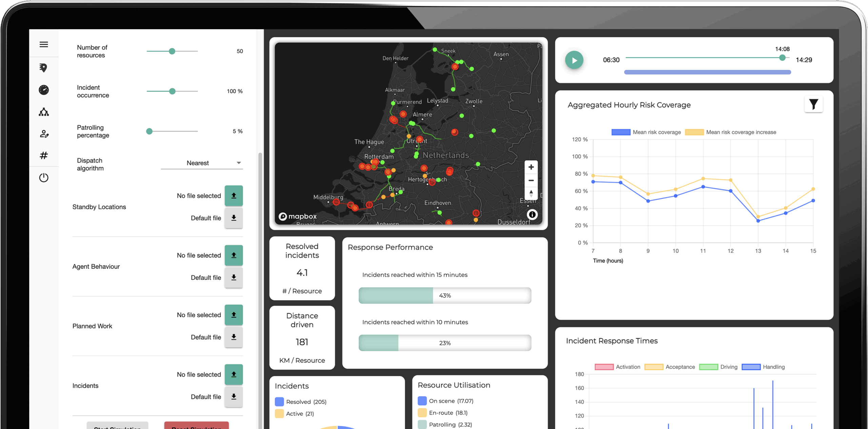868x429 pixels.
Task: Zoom out on the map
Action: 531,180
